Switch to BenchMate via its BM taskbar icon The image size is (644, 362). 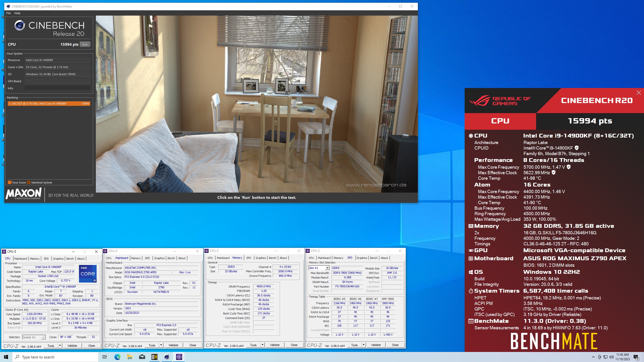point(154,357)
